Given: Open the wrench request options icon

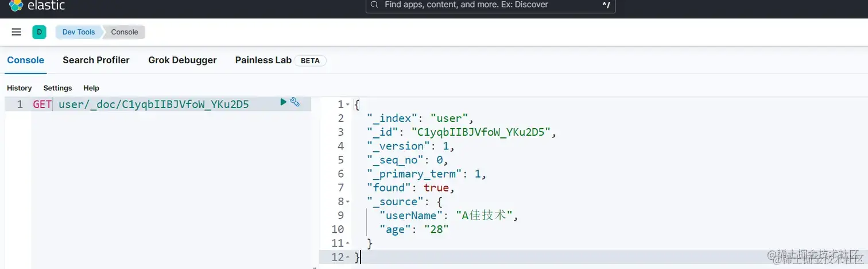Looking at the screenshot, I should tap(295, 102).
